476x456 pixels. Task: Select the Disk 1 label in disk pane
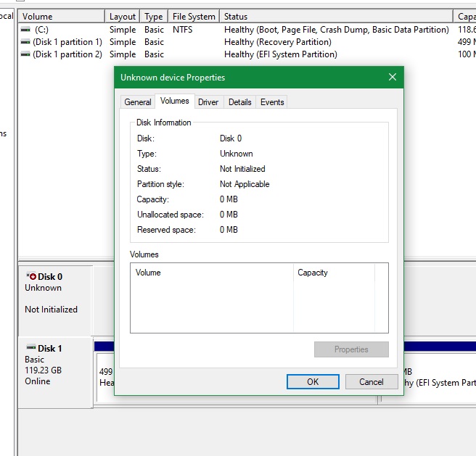tap(50, 348)
